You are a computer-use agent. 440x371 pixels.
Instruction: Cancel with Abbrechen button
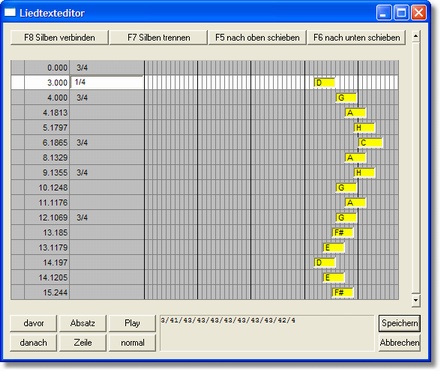tap(399, 343)
